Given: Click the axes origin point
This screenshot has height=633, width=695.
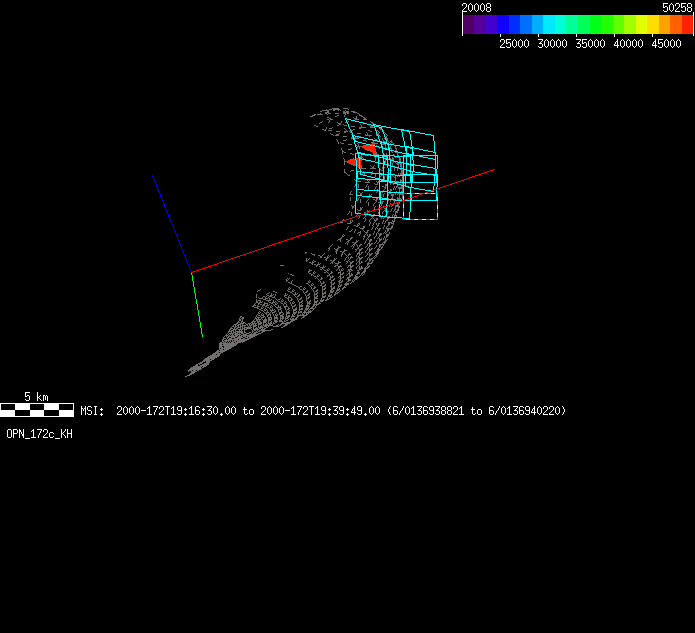Looking at the screenshot, I should coord(191,271).
